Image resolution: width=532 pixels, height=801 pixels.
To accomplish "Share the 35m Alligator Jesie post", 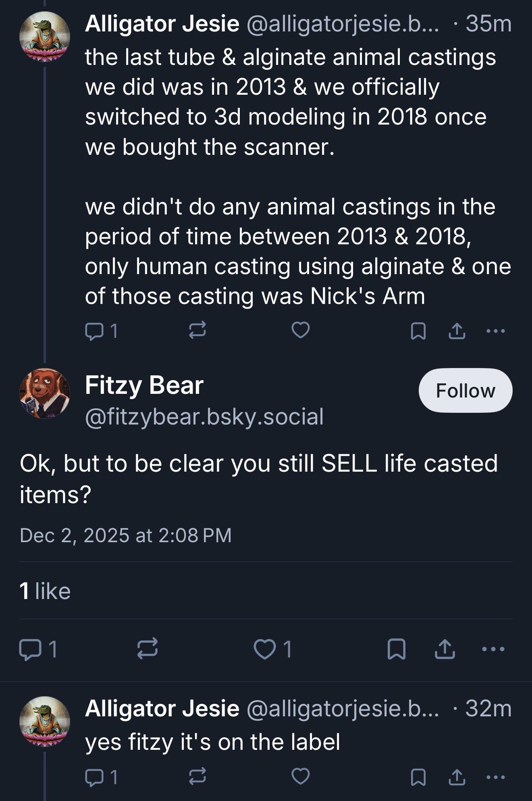I will (457, 331).
